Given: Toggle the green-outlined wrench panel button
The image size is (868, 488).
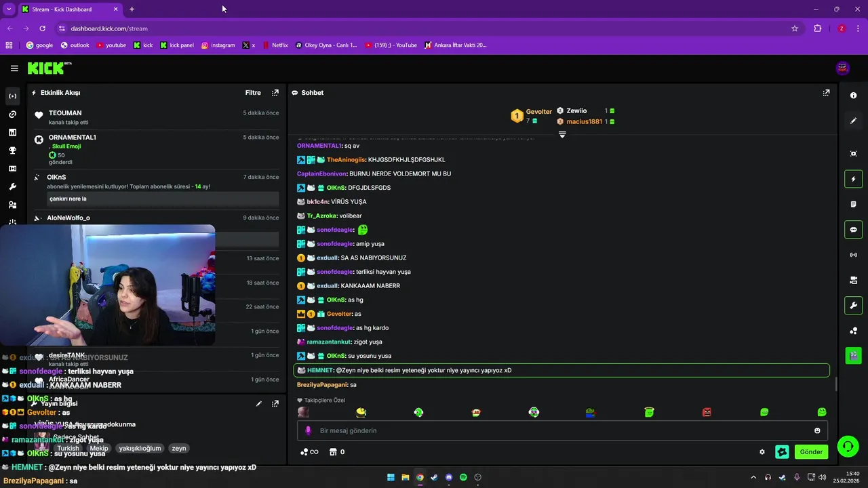Looking at the screenshot, I should (853, 306).
